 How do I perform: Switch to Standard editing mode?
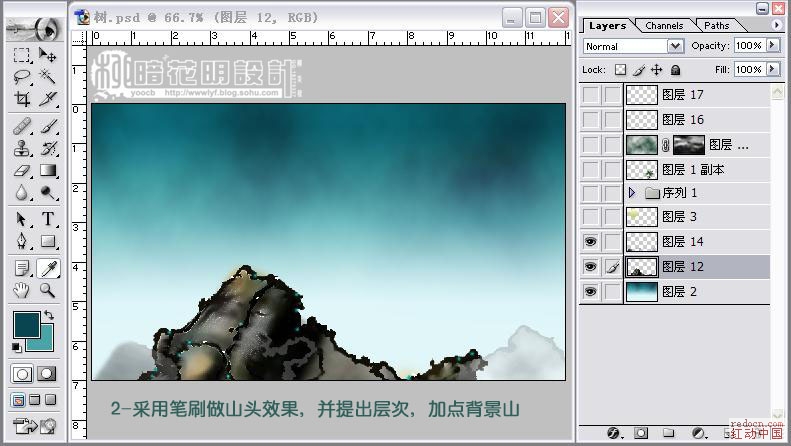(x=22, y=374)
